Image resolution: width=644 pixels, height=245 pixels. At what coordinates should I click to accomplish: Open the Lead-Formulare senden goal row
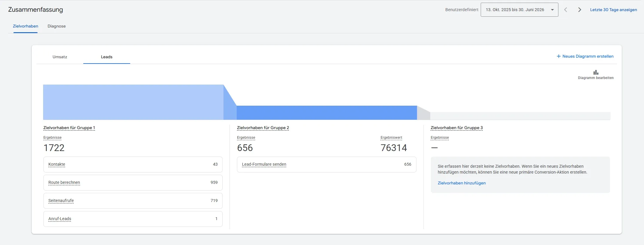326,165
